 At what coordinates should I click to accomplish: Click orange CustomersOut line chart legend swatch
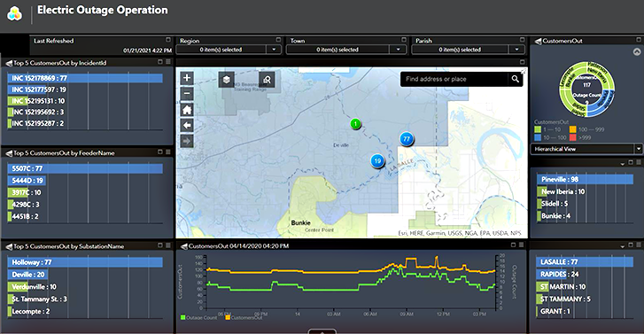tap(228, 317)
